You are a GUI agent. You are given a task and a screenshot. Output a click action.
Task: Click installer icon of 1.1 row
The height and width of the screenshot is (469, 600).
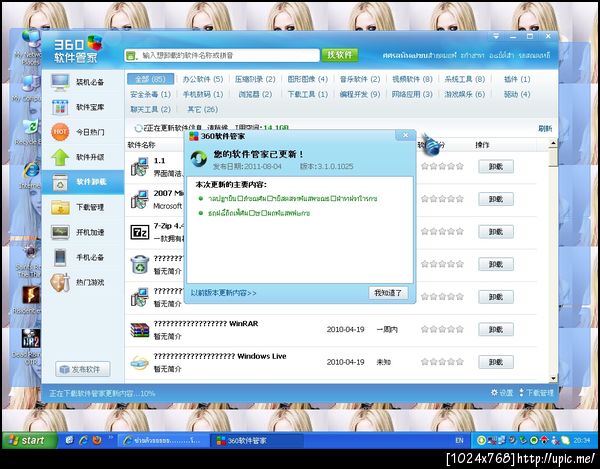click(x=139, y=167)
